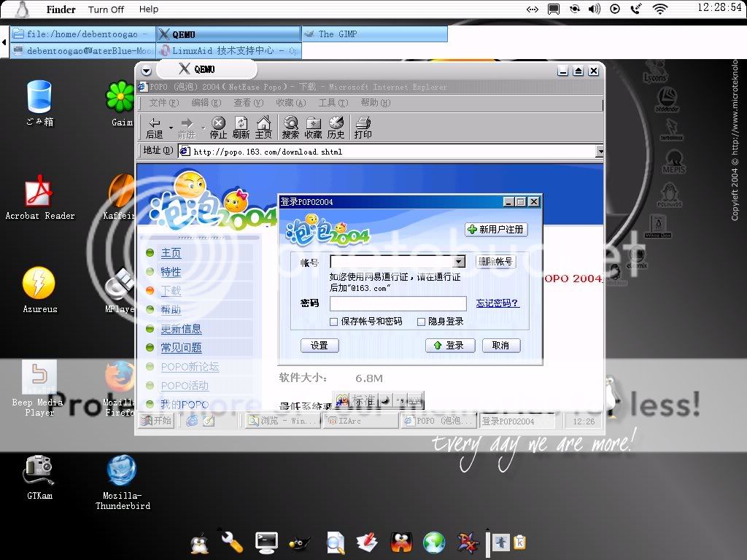Click the Search (搜索) toolbar button
Image resolution: width=747 pixels, height=560 pixels.
pos(290,128)
